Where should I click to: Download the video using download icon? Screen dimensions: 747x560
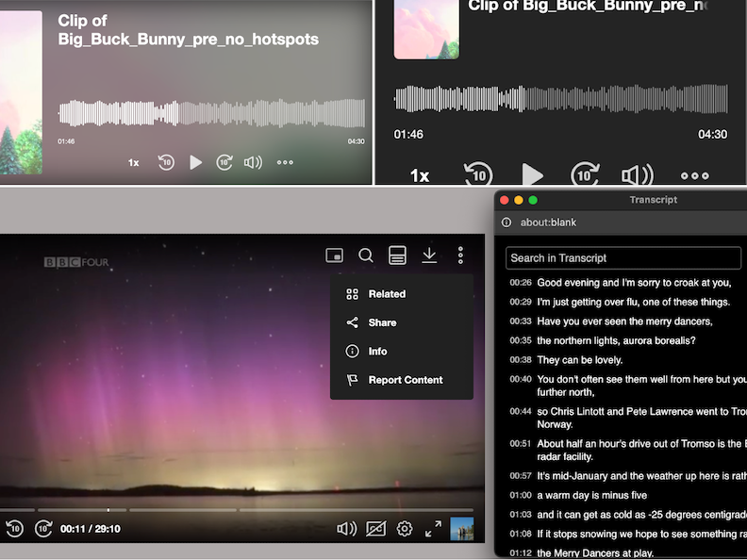click(429, 255)
